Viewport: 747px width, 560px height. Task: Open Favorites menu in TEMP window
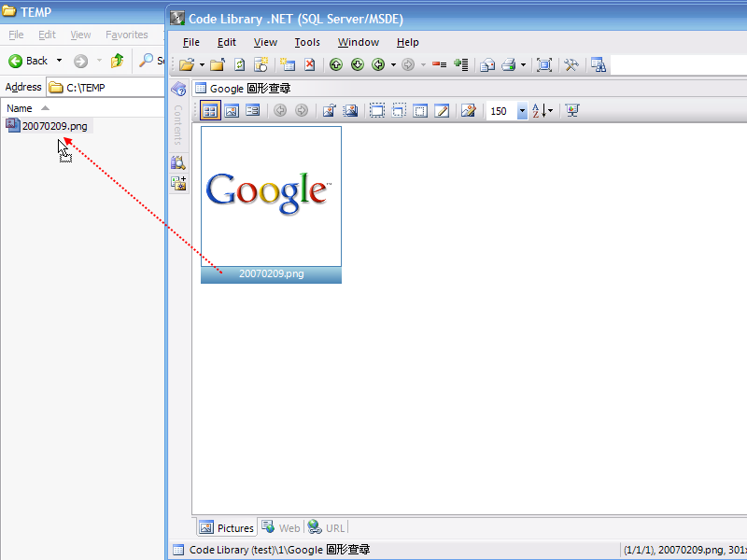tap(127, 35)
